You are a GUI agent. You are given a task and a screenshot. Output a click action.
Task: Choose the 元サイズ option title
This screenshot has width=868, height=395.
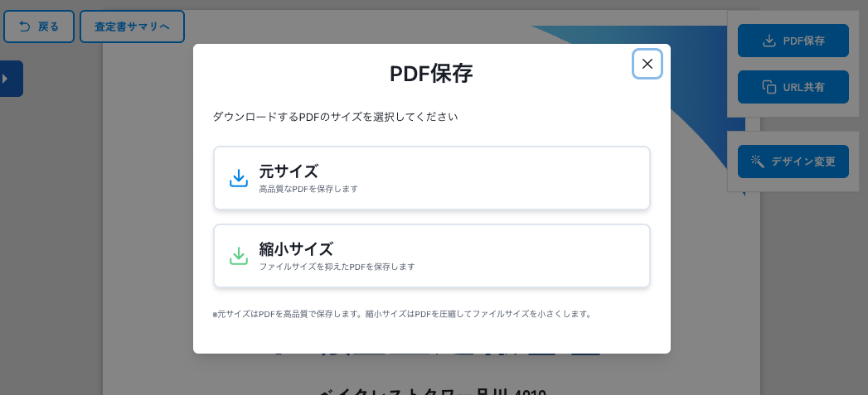point(289,171)
